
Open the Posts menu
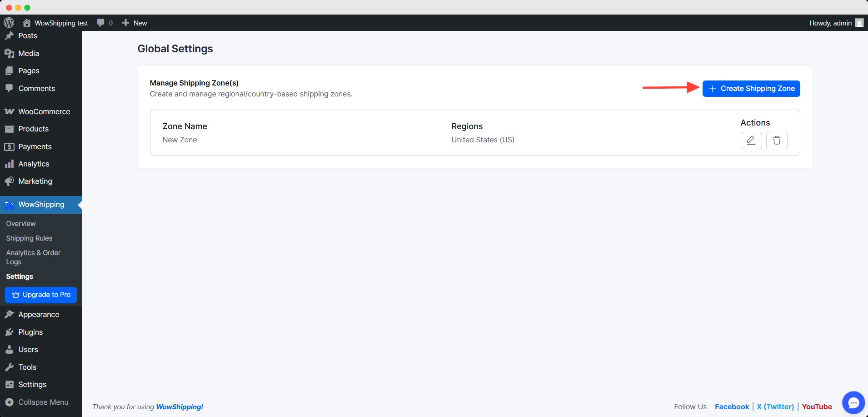pyautogui.click(x=41, y=35)
